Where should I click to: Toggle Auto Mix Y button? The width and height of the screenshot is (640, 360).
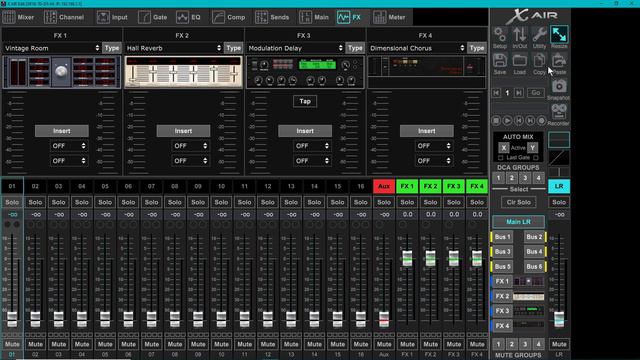point(532,148)
